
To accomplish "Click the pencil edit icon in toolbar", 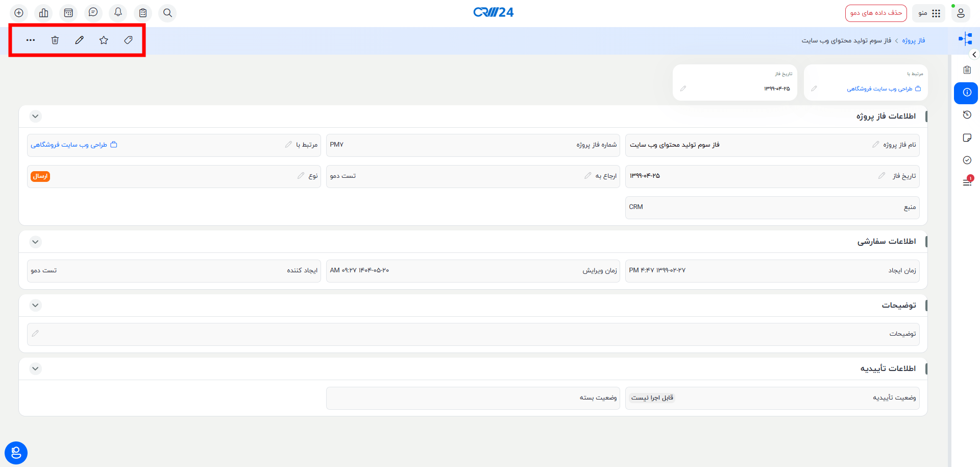I will [80, 40].
